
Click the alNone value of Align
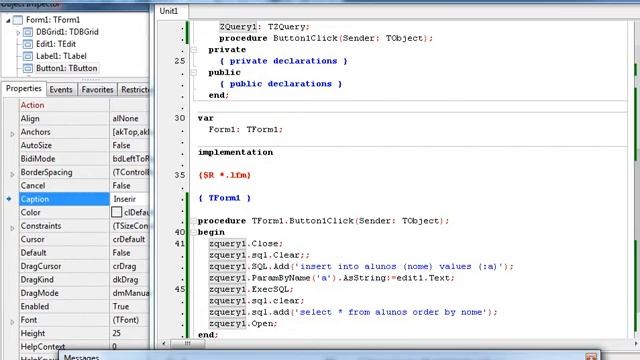click(125, 118)
